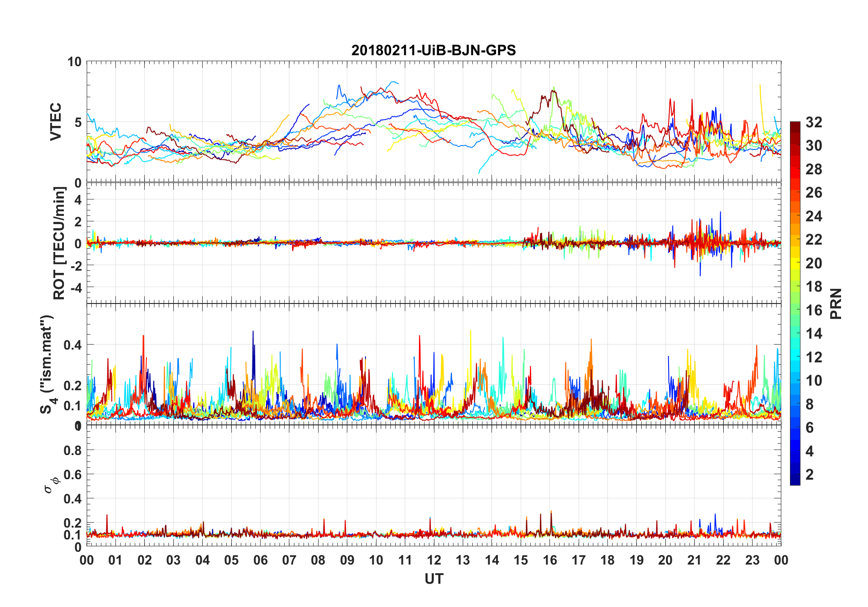The width and height of the screenshot is (868, 607).
Task: Click the ROT y-axis tick label 4
Action: (x=78, y=199)
